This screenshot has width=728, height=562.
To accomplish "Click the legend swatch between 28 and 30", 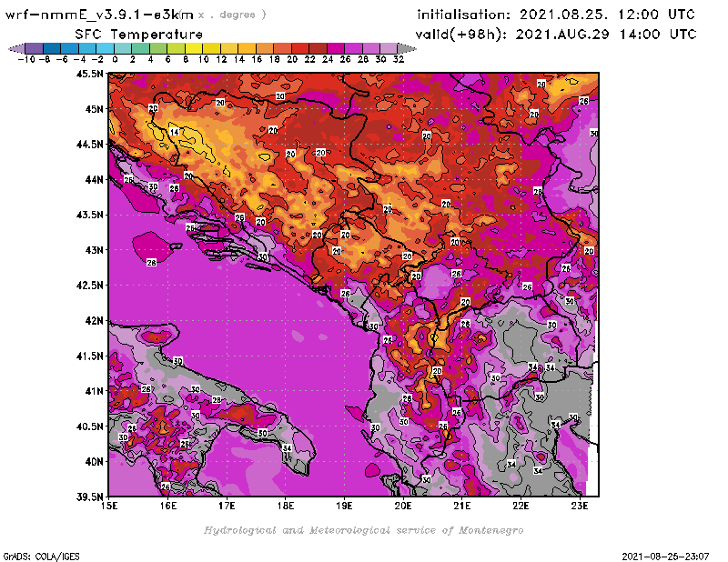I will coord(370,48).
